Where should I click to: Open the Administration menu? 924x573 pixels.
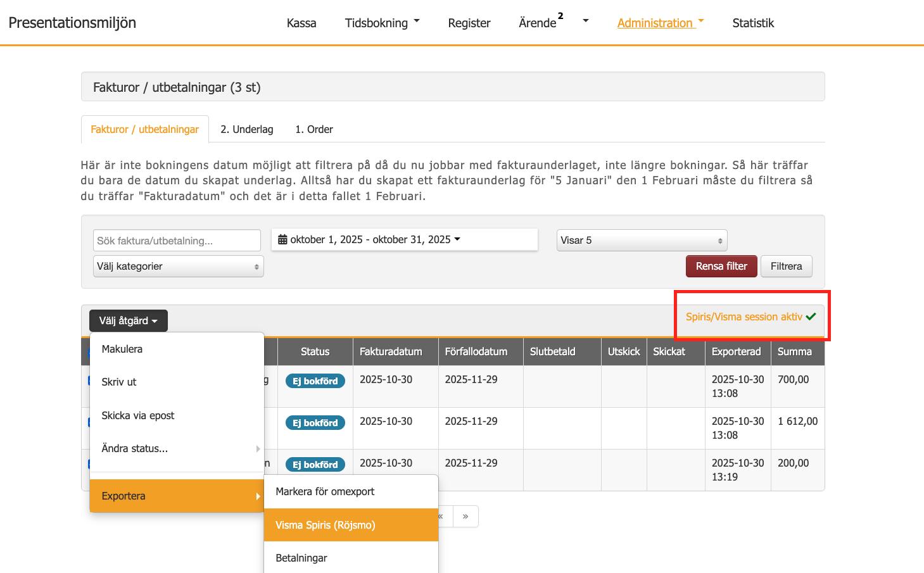click(660, 23)
